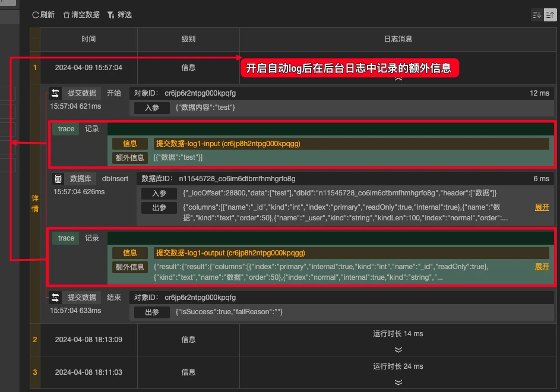The image size is (560, 392).
Task: Click the first trace tag (log1-input)
Action: [66, 129]
